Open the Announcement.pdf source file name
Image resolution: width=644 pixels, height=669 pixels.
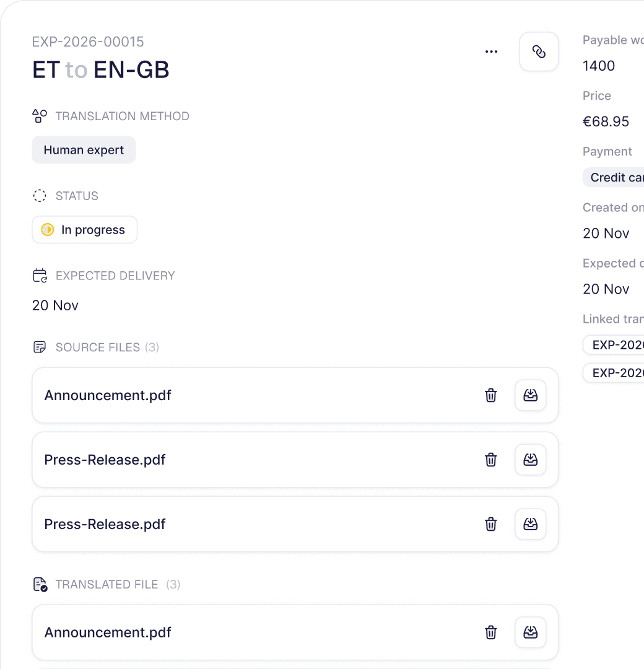pyautogui.click(x=108, y=395)
